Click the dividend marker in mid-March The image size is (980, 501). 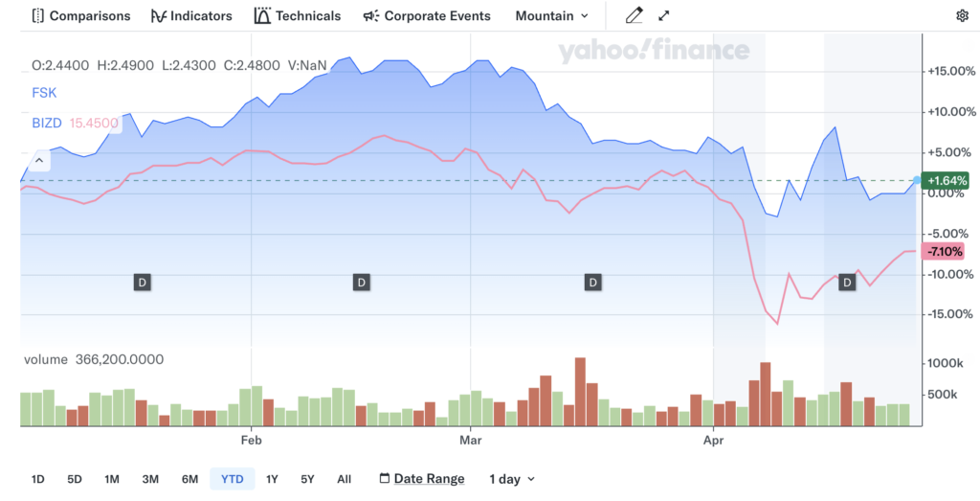(592, 283)
